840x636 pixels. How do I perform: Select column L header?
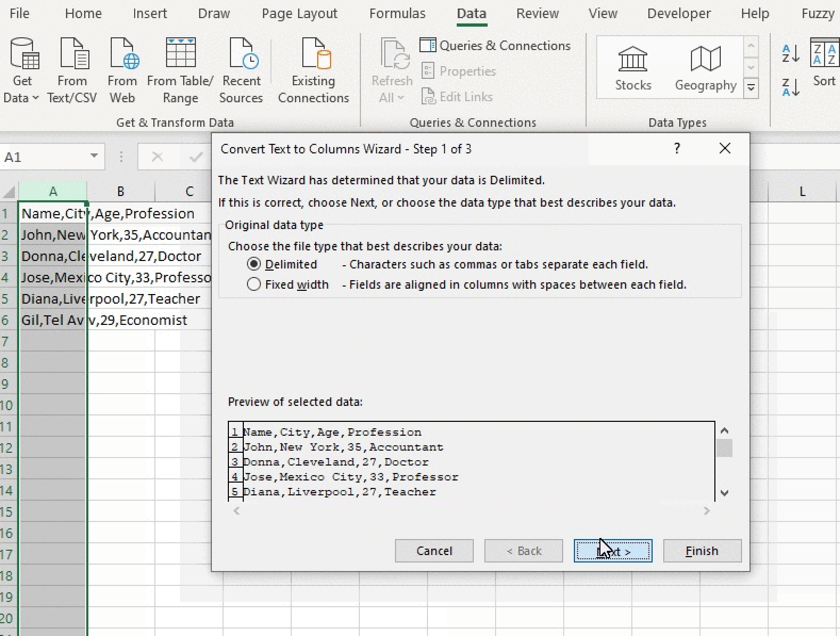(802, 191)
